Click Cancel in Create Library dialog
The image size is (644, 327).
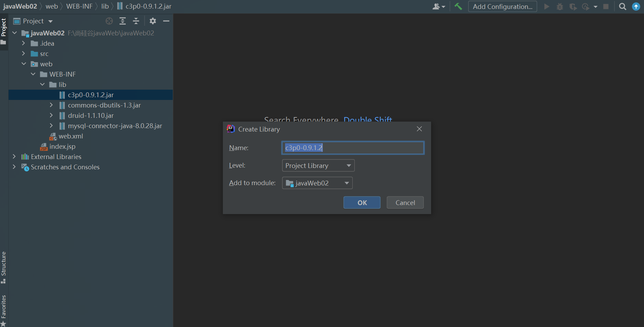tap(405, 203)
